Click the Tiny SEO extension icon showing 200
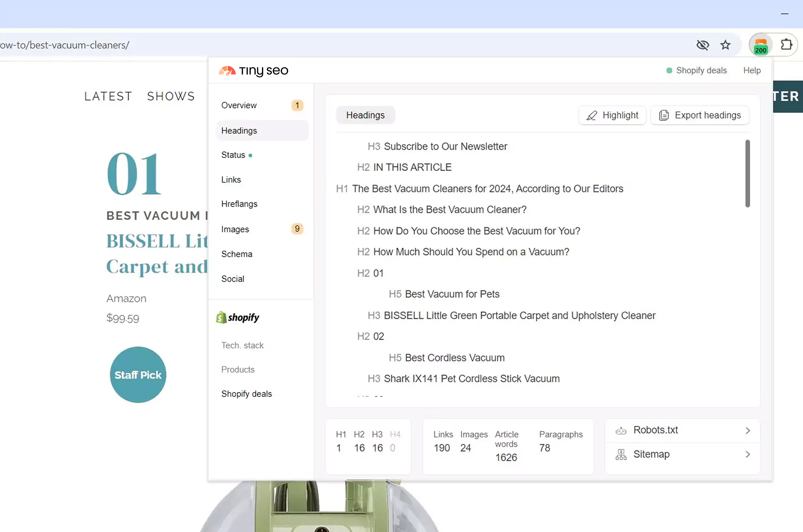Viewport: 803px width, 532px height. pos(761,45)
